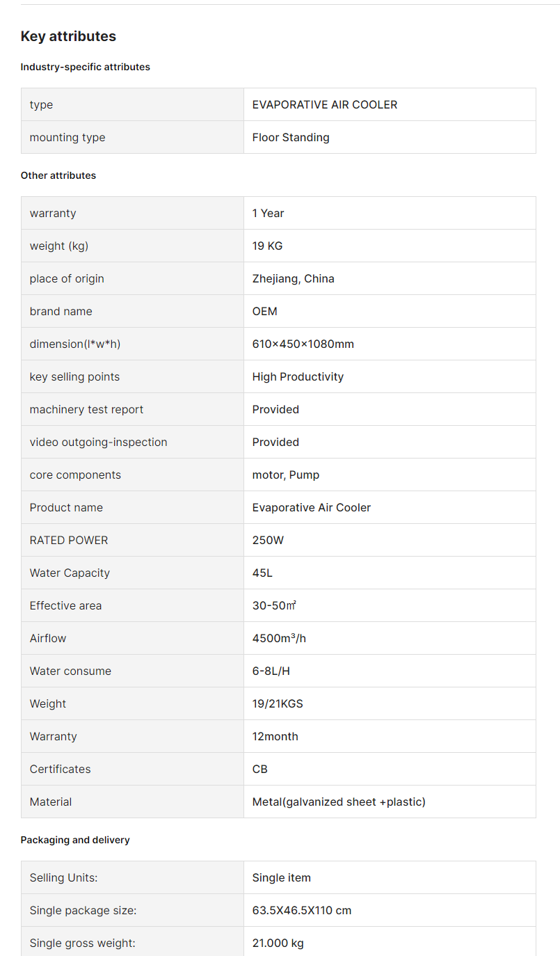Select the High Productivity selling point
Image resolution: width=560 pixels, height=956 pixels.
pos(298,376)
